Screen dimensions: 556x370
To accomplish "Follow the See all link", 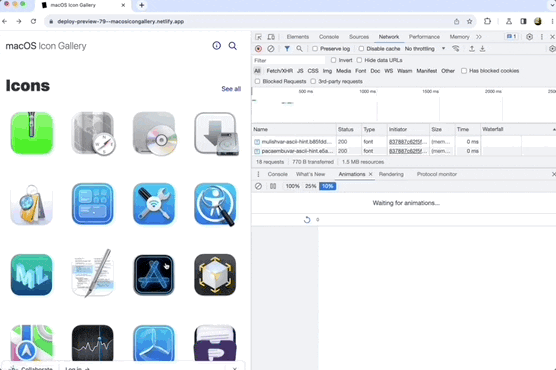I will (231, 89).
